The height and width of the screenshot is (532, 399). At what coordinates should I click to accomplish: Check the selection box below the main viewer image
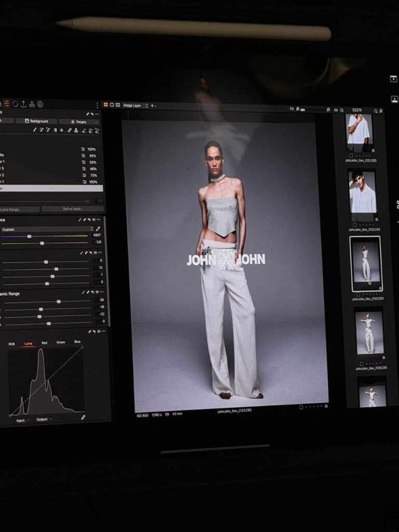coord(301,407)
